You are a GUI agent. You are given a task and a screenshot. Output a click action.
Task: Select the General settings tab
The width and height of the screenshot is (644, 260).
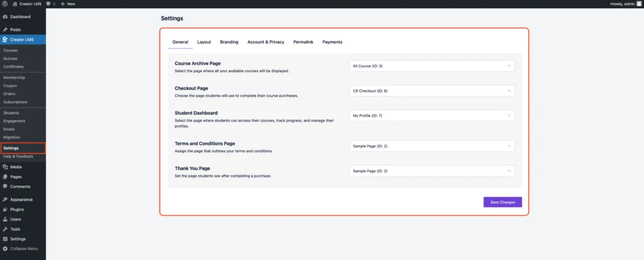(x=180, y=42)
